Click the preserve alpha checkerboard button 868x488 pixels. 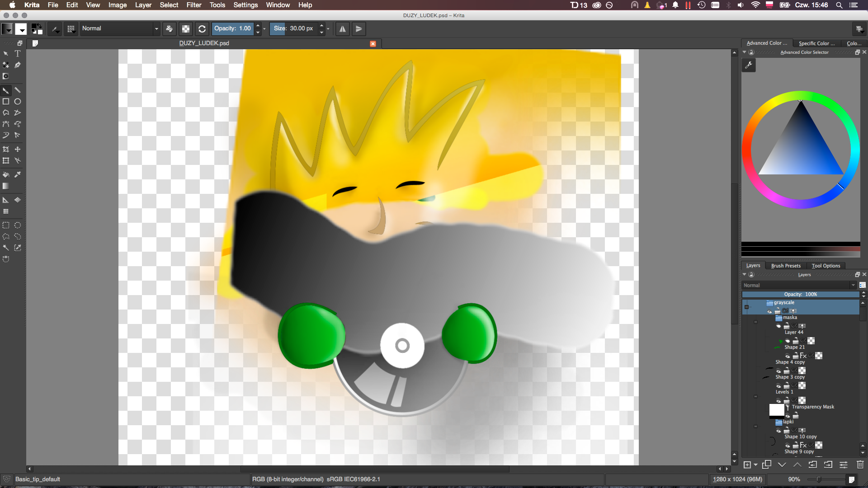pos(186,29)
